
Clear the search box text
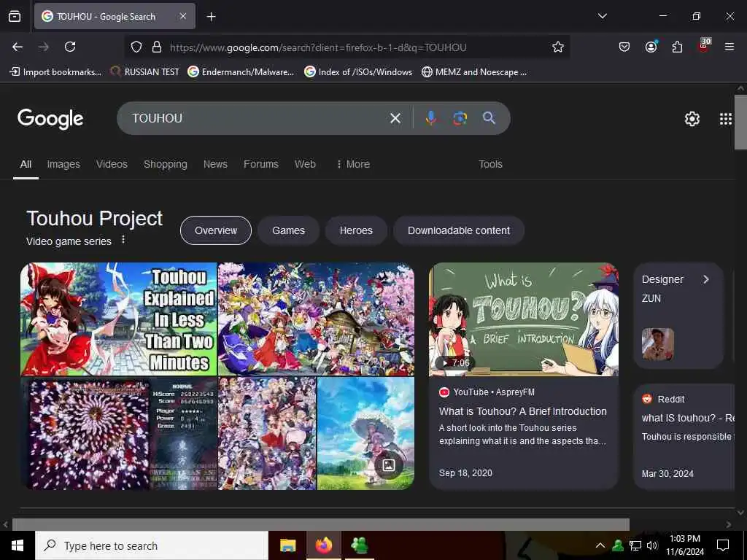[x=395, y=118]
